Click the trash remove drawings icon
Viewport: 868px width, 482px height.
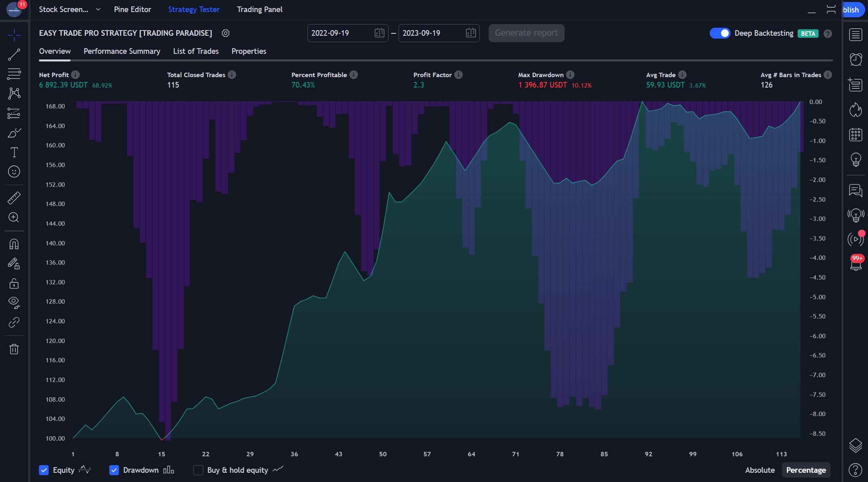click(x=14, y=349)
